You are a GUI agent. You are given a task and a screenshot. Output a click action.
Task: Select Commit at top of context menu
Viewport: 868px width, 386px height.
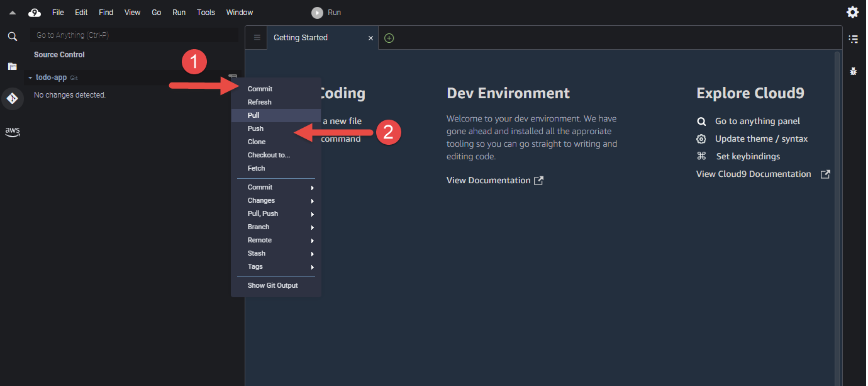(x=276, y=89)
